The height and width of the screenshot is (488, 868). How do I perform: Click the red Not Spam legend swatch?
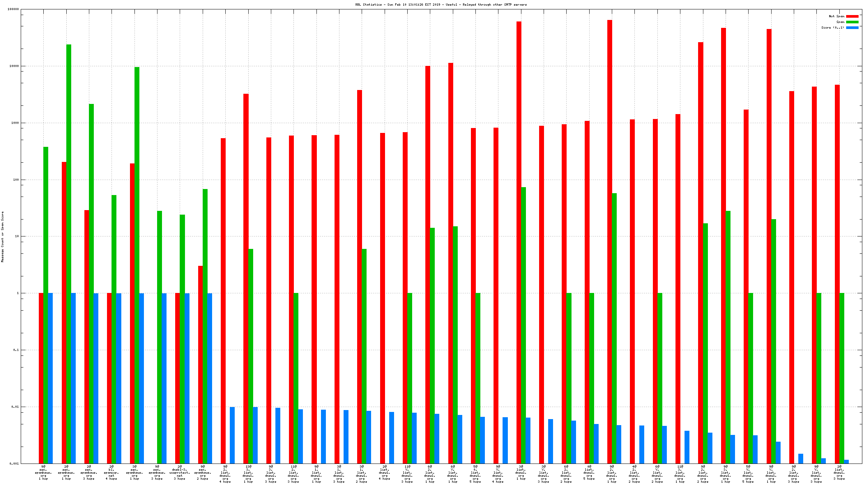pos(852,16)
